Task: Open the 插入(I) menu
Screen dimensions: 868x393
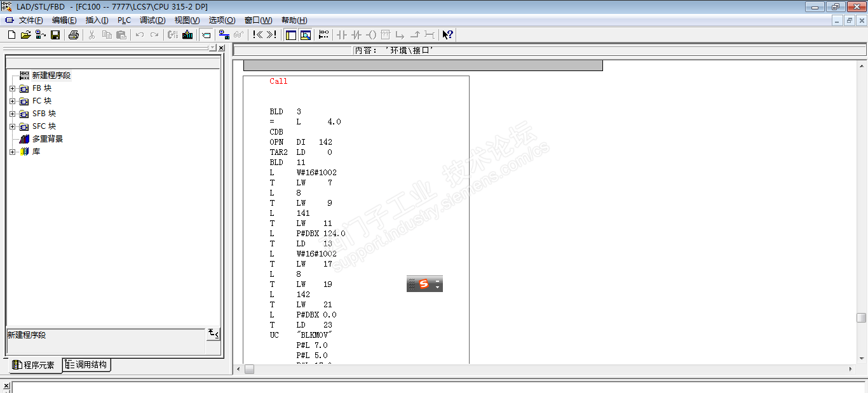Action: (97, 20)
